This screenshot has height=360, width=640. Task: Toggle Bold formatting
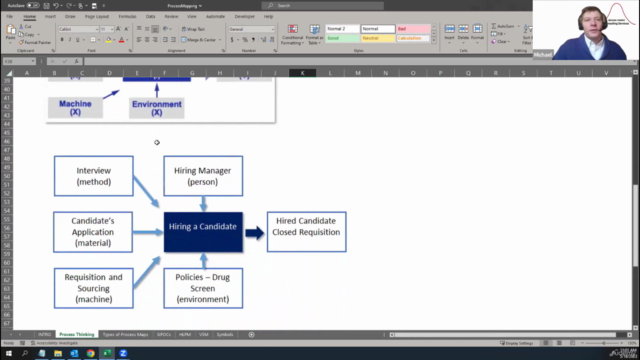point(62,40)
